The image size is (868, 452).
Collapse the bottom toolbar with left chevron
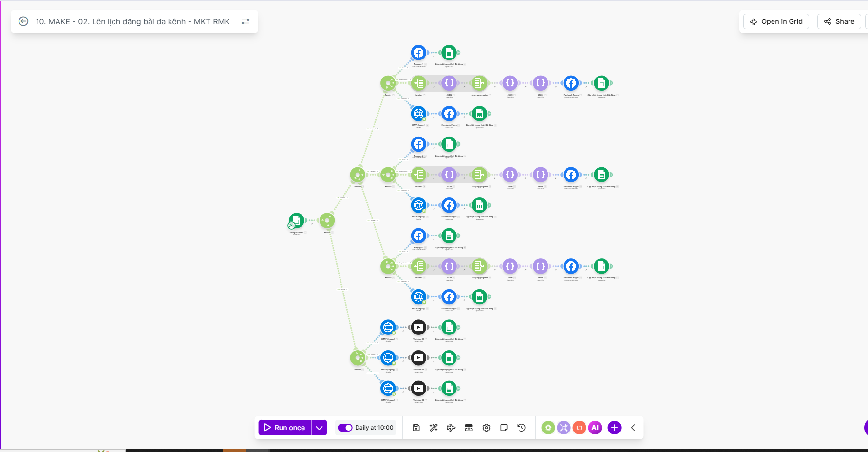pos(633,428)
